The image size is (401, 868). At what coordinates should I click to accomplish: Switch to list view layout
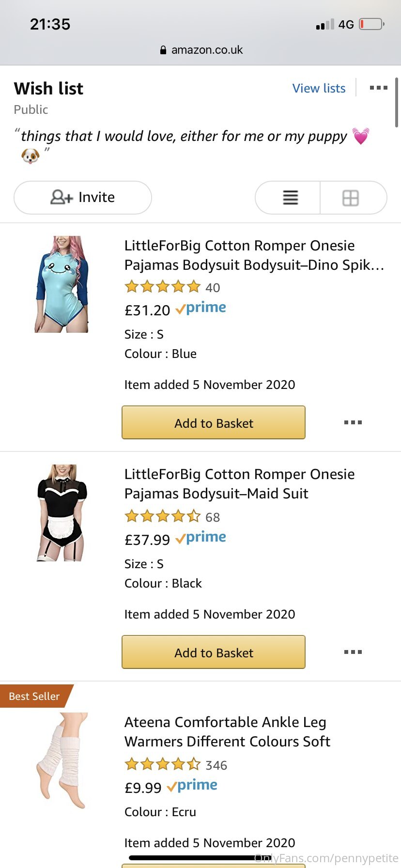[x=290, y=198]
